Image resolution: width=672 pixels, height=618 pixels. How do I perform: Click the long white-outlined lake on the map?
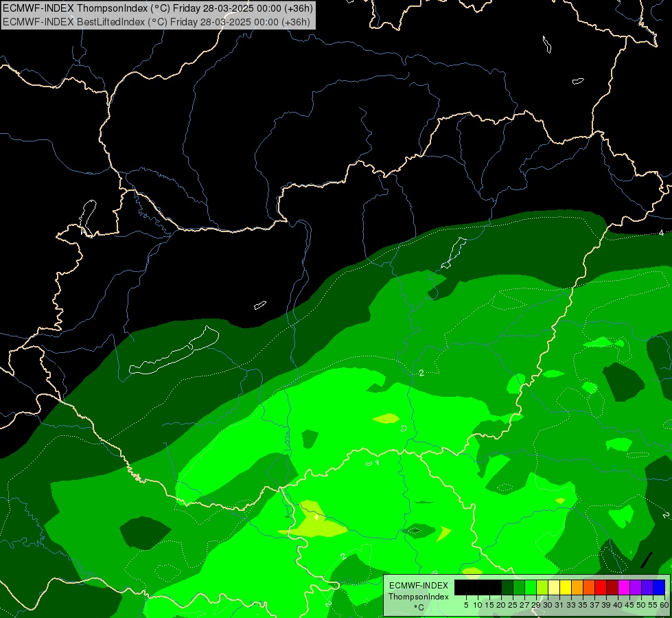[174, 352]
